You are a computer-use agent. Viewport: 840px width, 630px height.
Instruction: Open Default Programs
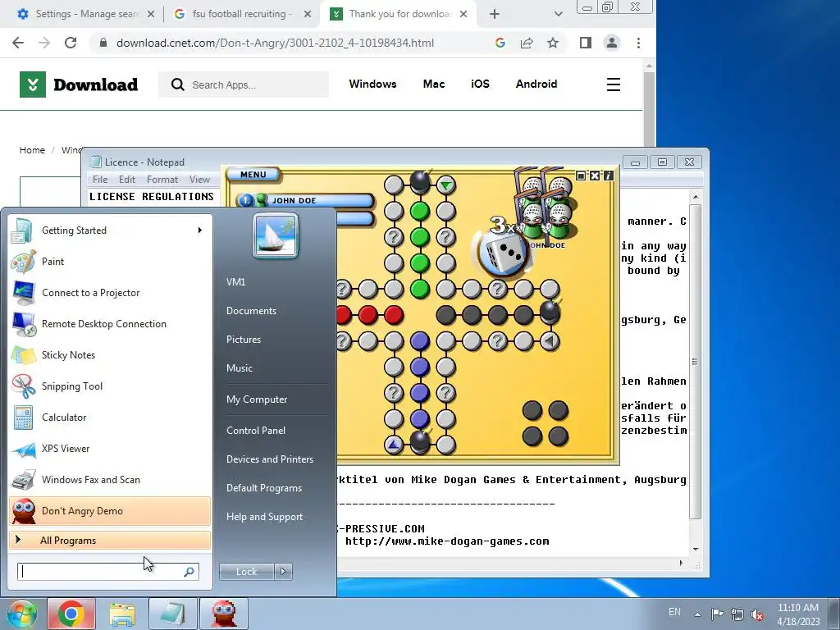[x=263, y=488]
